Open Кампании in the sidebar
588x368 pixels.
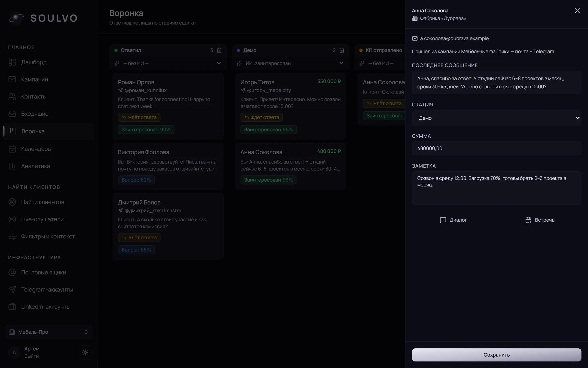click(x=49, y=79)
